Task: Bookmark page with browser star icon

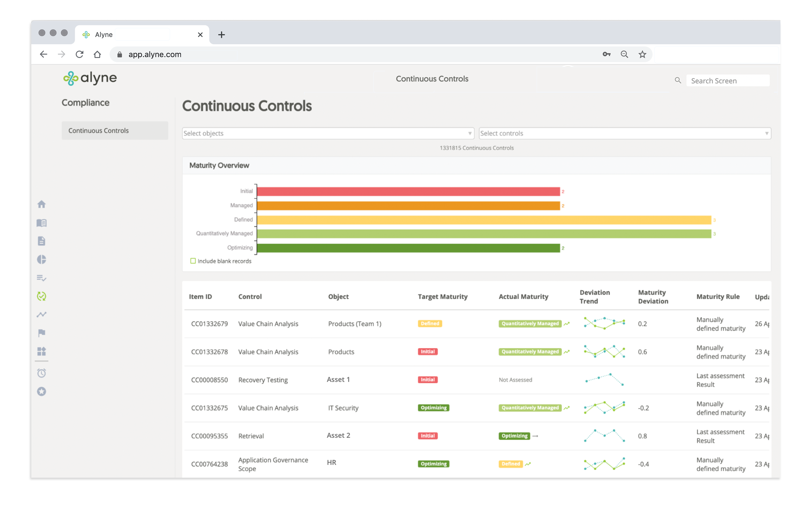Action: pyautogui.click(x=642, y=54)
